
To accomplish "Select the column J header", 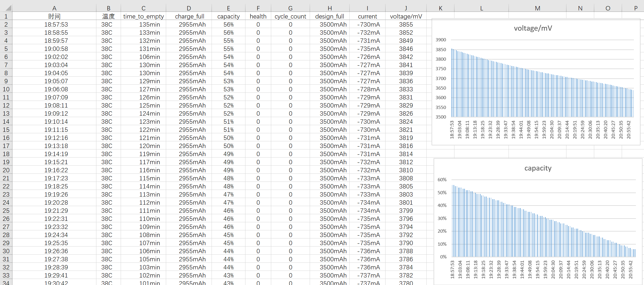I will (406, 8).
